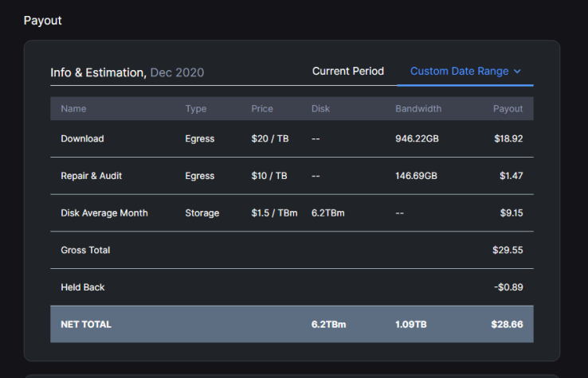Screen dimensions: 588x378
Task: Expand the Custom Date Range chevron
Action: pos(517,71)
